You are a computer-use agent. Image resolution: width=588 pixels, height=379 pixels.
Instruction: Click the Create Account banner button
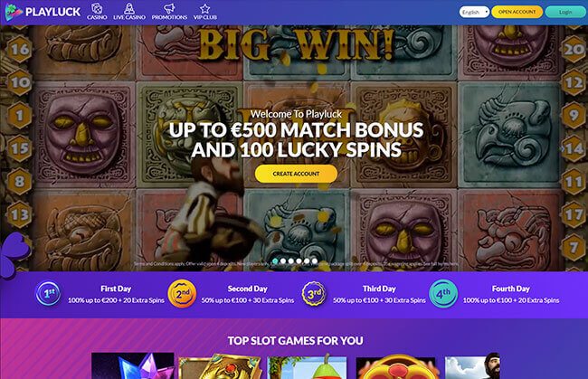(296, 174)
